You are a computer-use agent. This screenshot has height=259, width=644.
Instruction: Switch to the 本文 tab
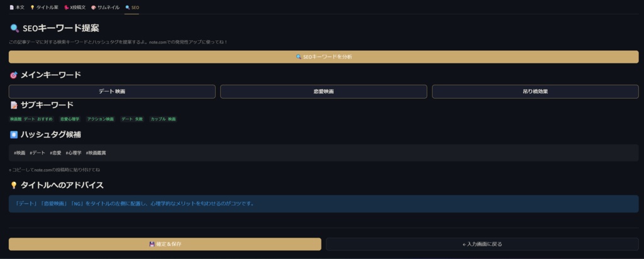click(x=17, y=8)
